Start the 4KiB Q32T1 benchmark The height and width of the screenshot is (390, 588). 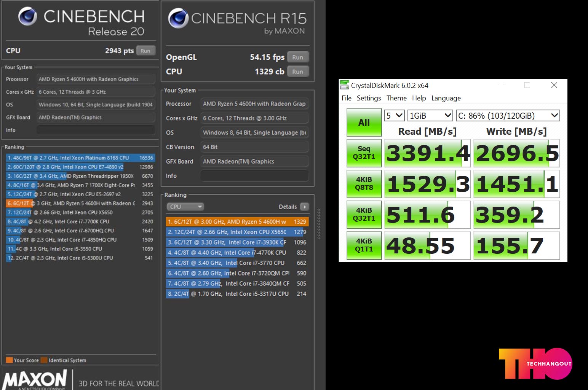pyautogui.click(x=364, y=215)
